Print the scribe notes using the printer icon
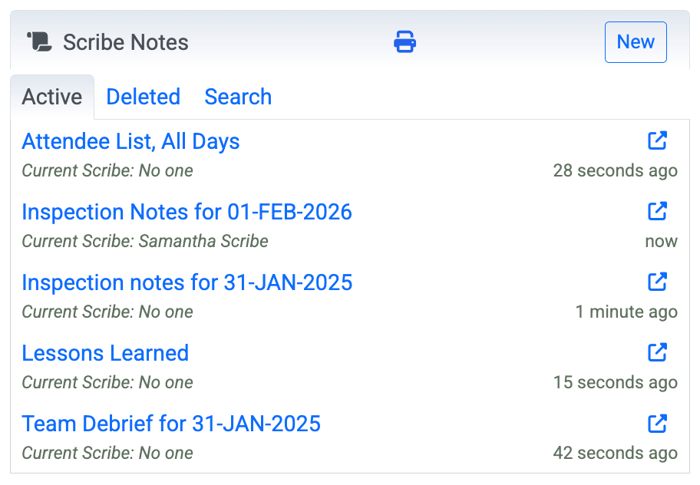Image resolution: width=700 pixels, height=485 pixels. 404,42
